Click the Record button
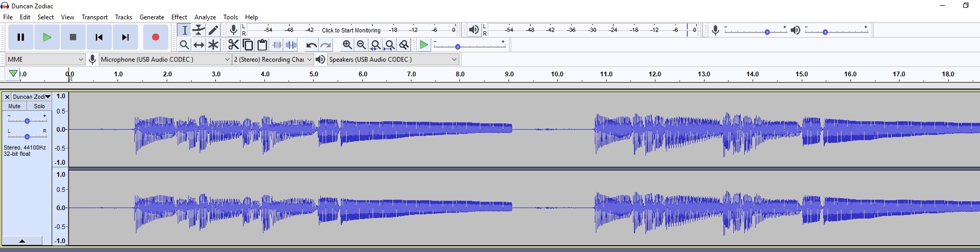980x252 pixels. point(155,37)
